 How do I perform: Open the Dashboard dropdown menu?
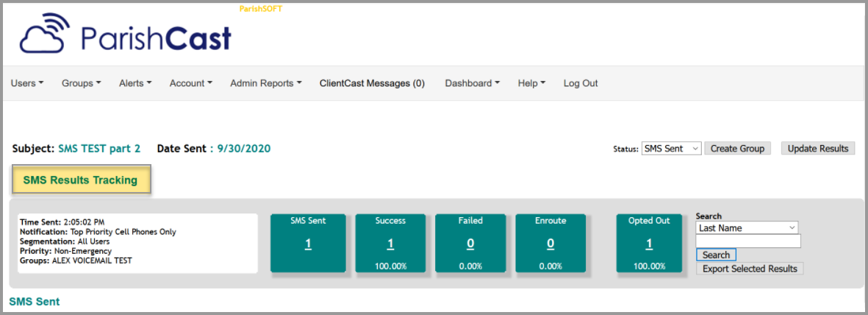coord(472,83)
